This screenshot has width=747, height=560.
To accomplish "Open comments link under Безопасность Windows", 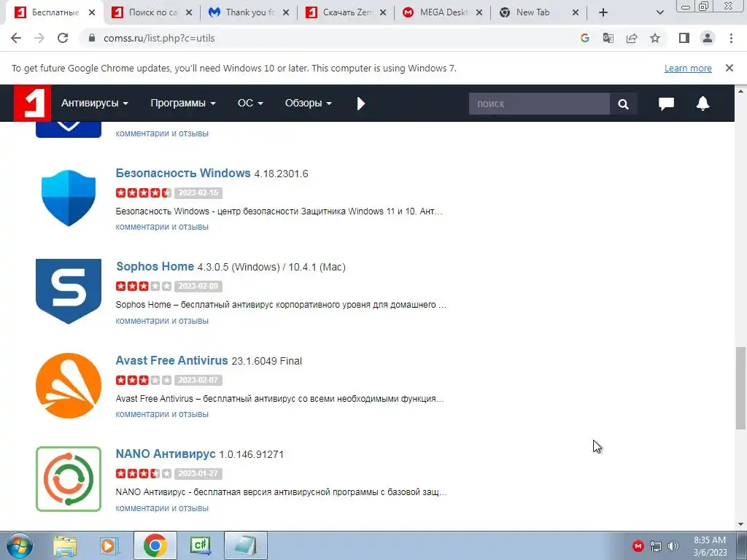I will 162,227.
